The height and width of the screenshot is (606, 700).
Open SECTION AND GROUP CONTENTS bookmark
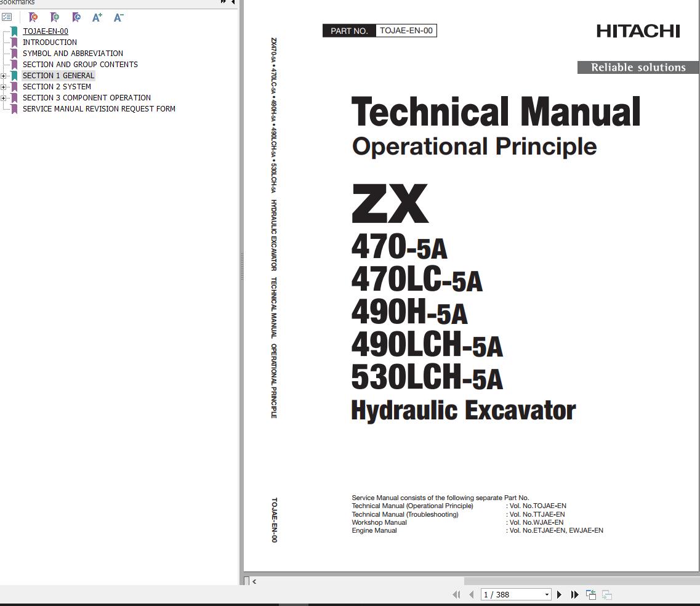pos(81,65)
